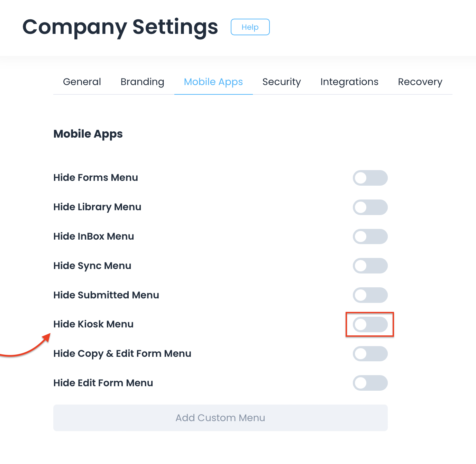476x464 pixels.
Task: Click the Mobile Apps section heading
Action: click(x=88, y=134)
